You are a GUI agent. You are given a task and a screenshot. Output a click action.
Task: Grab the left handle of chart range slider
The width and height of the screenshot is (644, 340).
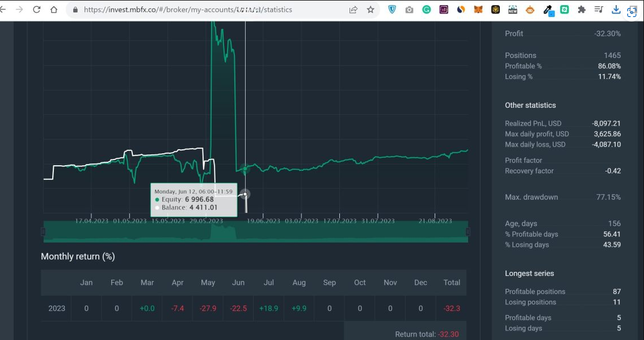(43, 232)
